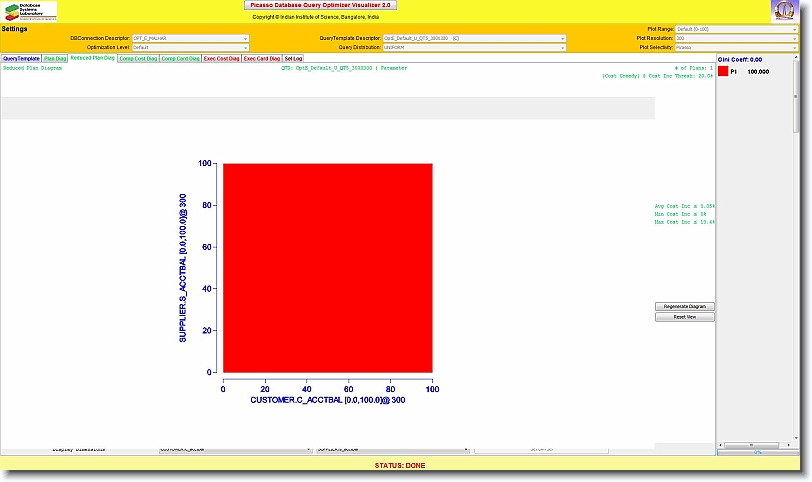The image size is (812, 482).
Task: Go to the Comp Card Diag tab
Action: [179, 59]
